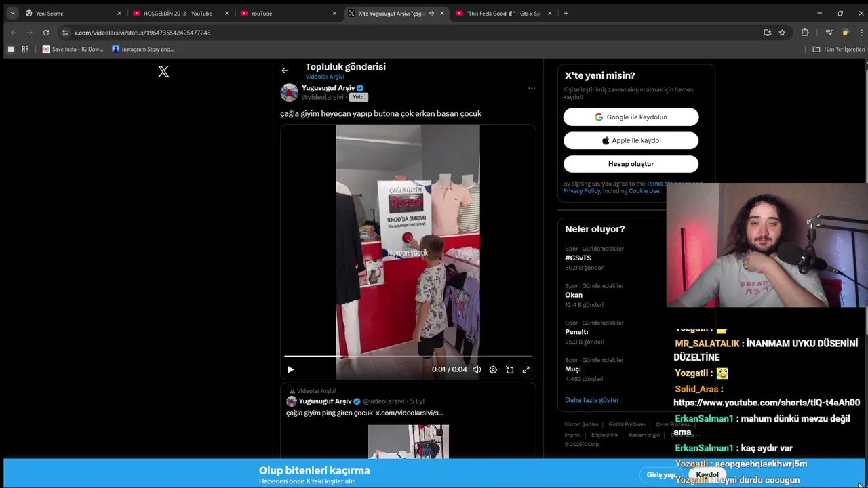Open the media control icon in the toolbar

[x=829, y=32]
